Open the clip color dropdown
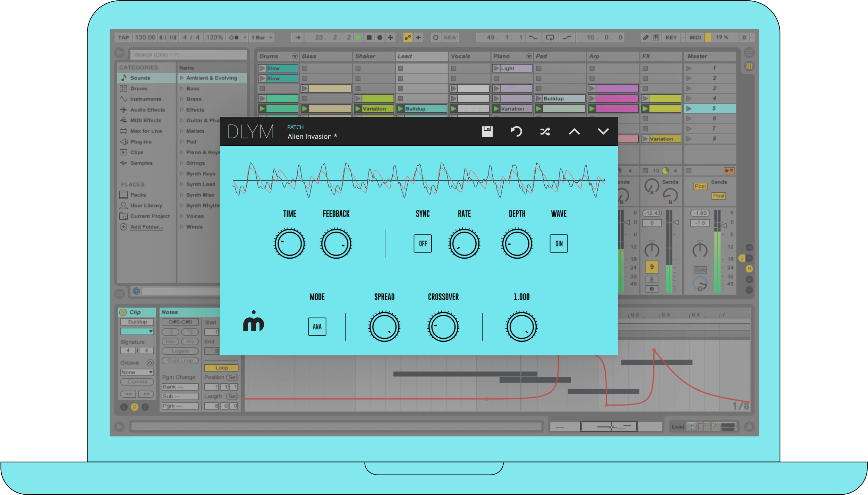 click(137, 332)
